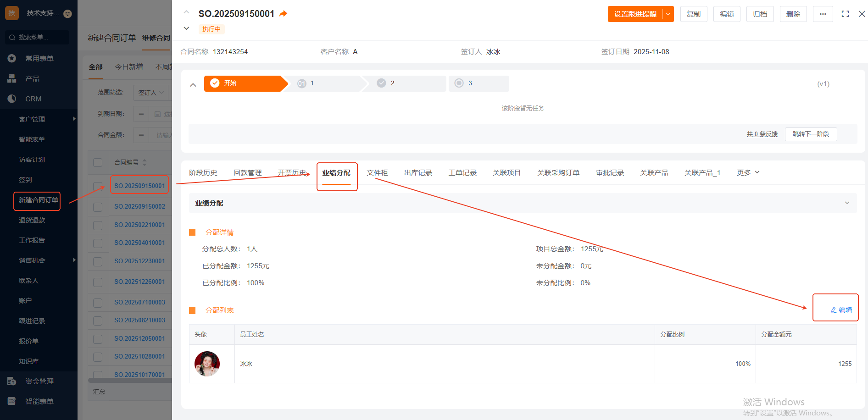
Task: Switch to the 回款管理 tab
Action: pyautogui.click(x=247, y=172)
